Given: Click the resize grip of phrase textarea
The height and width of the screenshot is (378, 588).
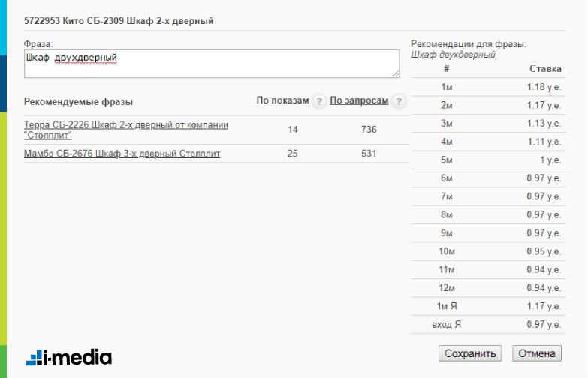Looking at the screenshot, I should click(396, 73).
